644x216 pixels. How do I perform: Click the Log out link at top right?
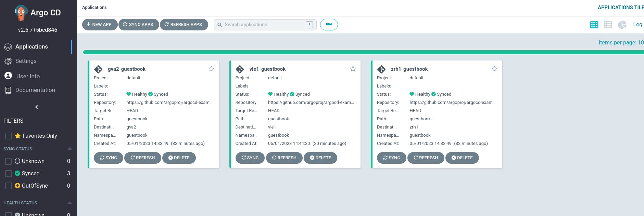coord(638,24)
